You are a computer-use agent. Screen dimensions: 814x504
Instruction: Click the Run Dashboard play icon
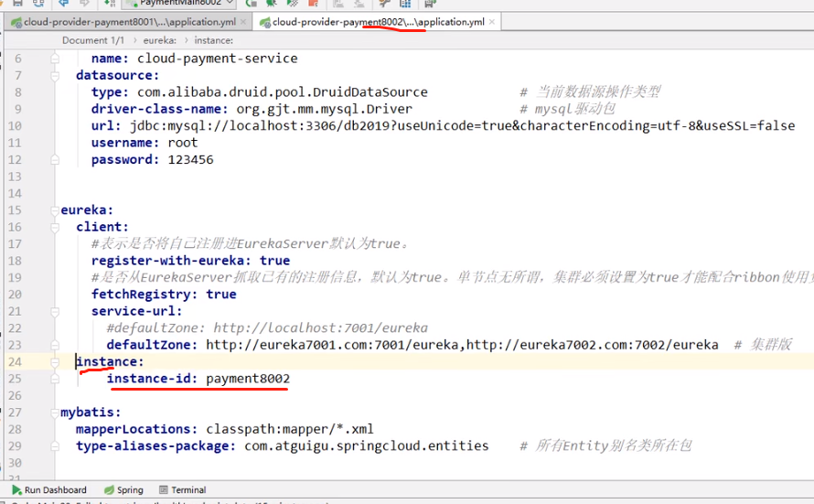point(16,489)
